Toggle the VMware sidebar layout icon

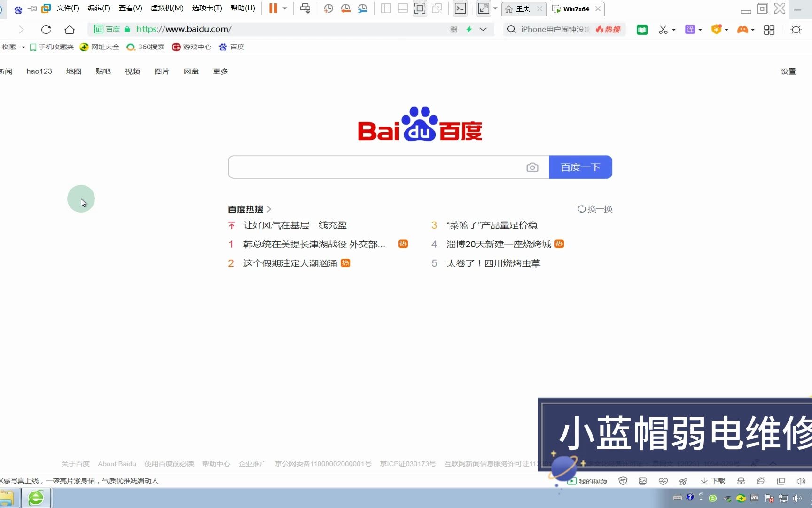(x=386, y=8)
